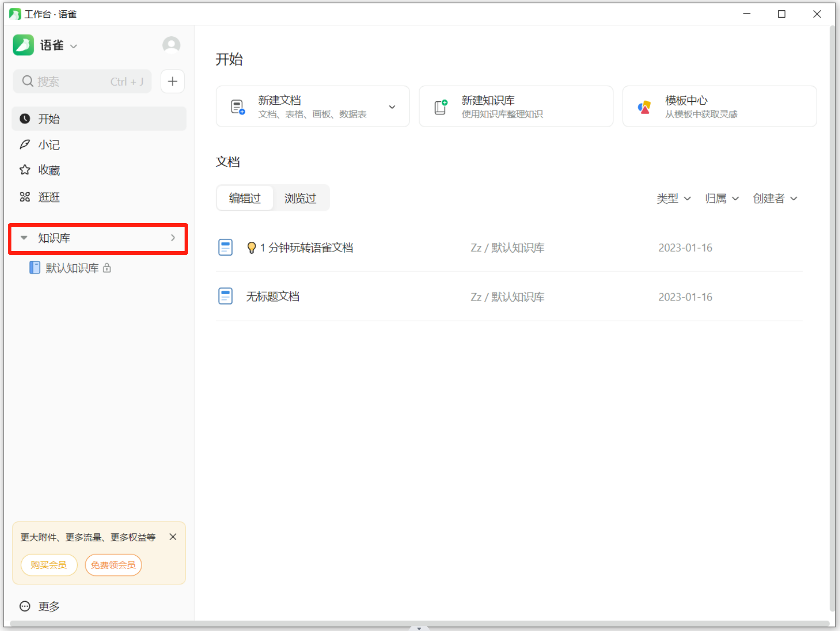
Task: Expand the 新建文档 type dropdown arrow
Action: 392,107
